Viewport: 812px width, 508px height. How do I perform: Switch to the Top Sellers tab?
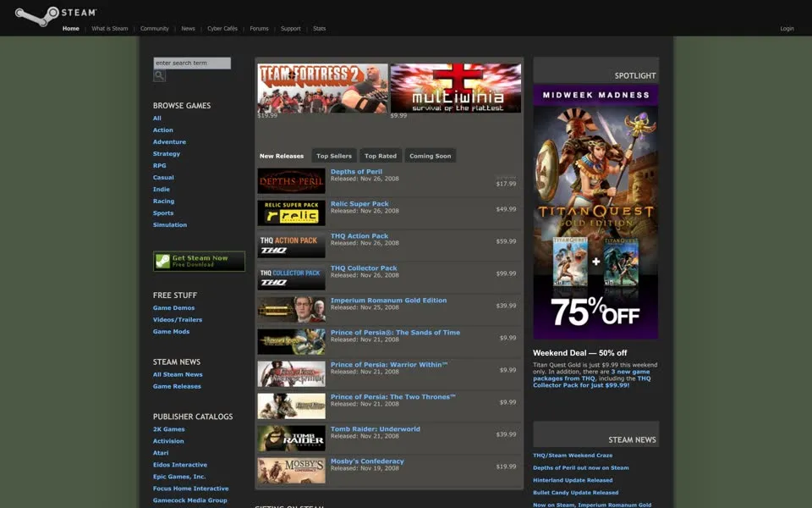click(x=334, y=156)
